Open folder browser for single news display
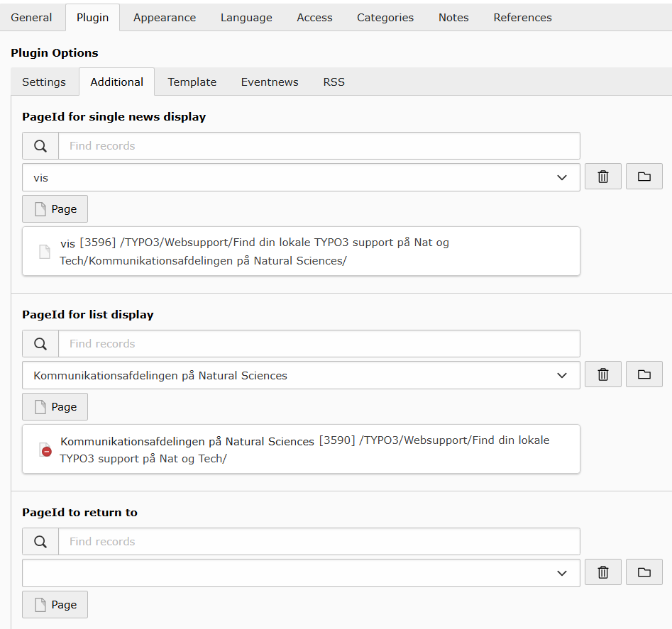The width and height of the screenshot is (672, 629). point(644,177)
